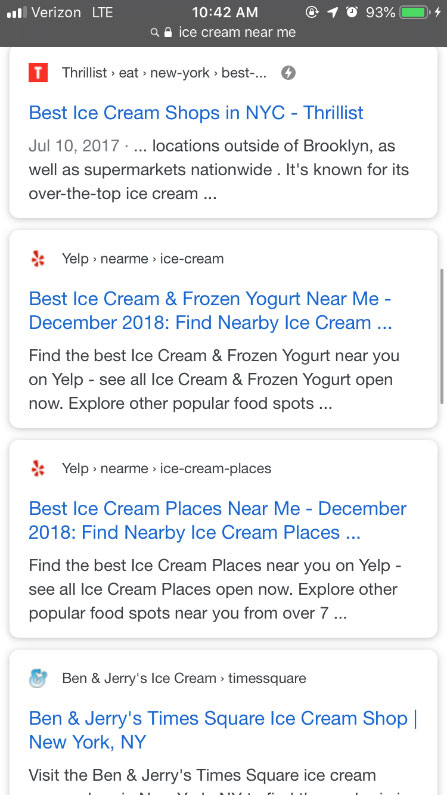447x795 pixels.
Task: Tap the location arrow status icon
Action: 332,12
